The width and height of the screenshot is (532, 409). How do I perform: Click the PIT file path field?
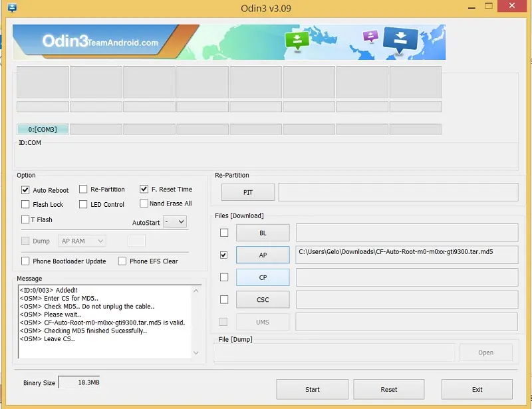coord(398,192)
